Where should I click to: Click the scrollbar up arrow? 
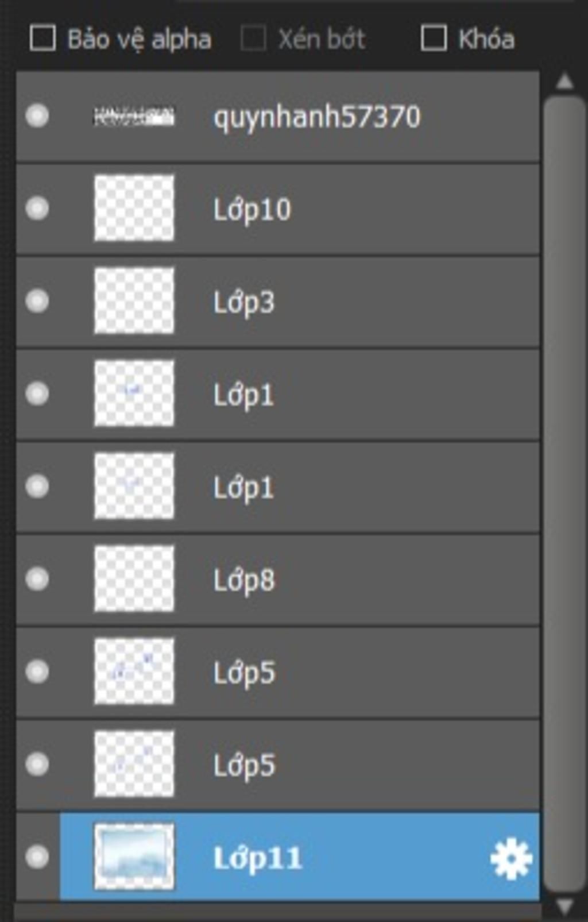[565, 82]
